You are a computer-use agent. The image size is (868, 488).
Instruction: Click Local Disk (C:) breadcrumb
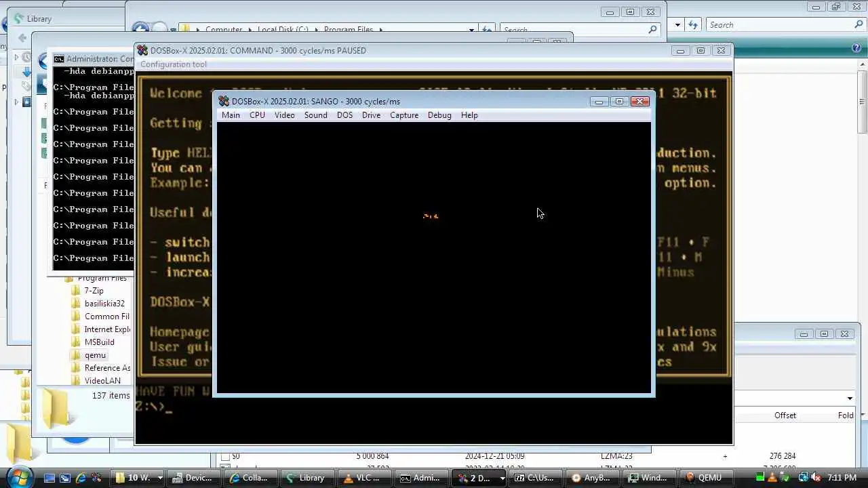pyautogui.click(x=283, y=30)
